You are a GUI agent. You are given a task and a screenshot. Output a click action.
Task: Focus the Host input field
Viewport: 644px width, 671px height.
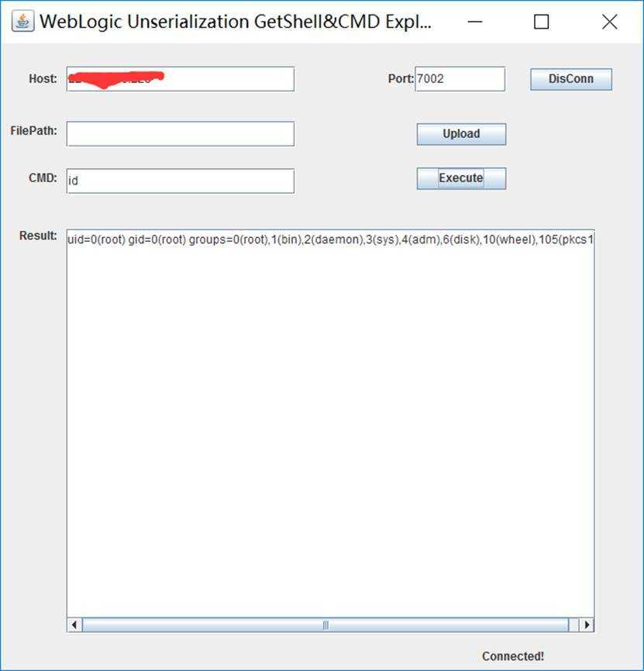(180, 79)
